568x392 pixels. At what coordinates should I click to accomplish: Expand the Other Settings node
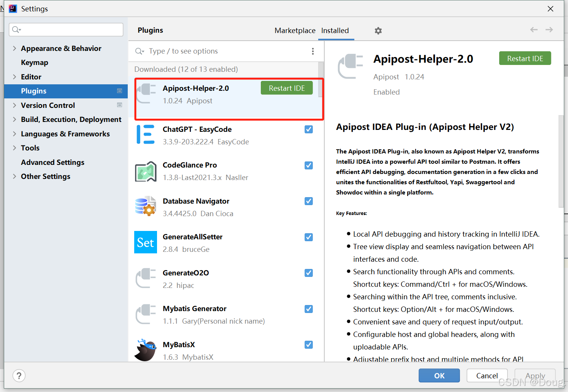(14, 176)
